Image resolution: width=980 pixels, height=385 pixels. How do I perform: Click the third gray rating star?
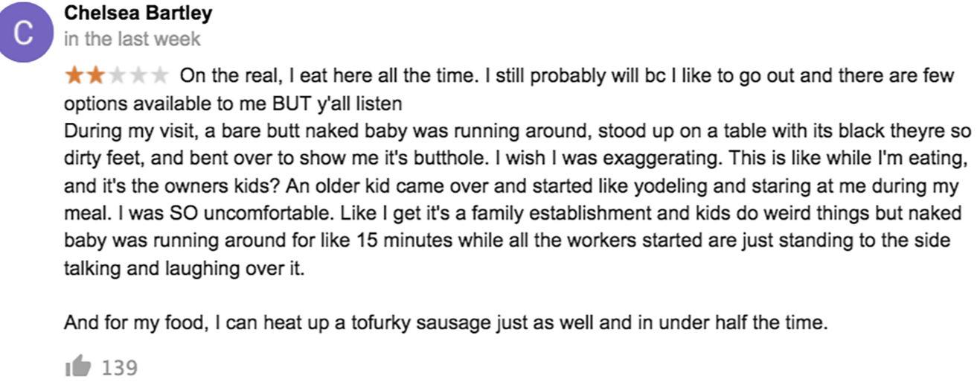coord(118,75)
